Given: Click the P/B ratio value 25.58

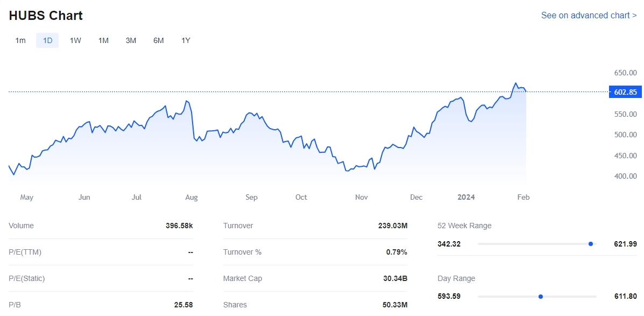Looking at the screenshot, I should pos(183,305).
